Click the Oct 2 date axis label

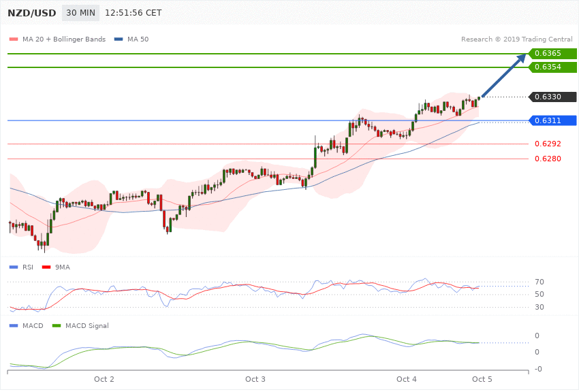104,380
